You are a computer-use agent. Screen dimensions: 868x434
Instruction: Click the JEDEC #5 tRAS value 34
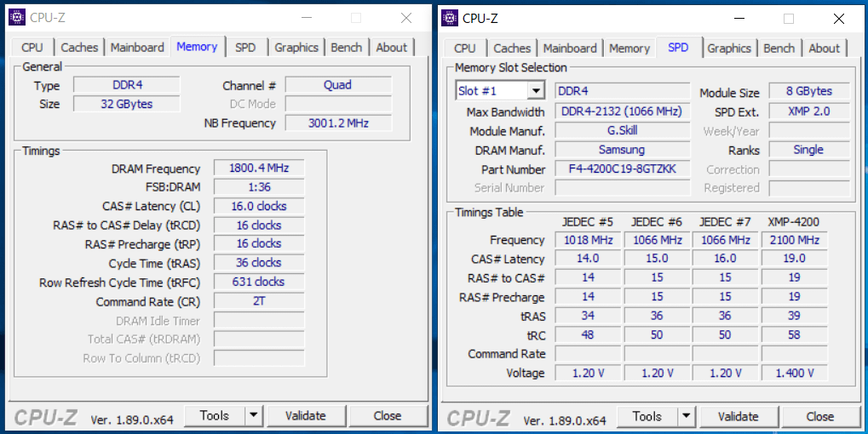[x=588, y=316]
